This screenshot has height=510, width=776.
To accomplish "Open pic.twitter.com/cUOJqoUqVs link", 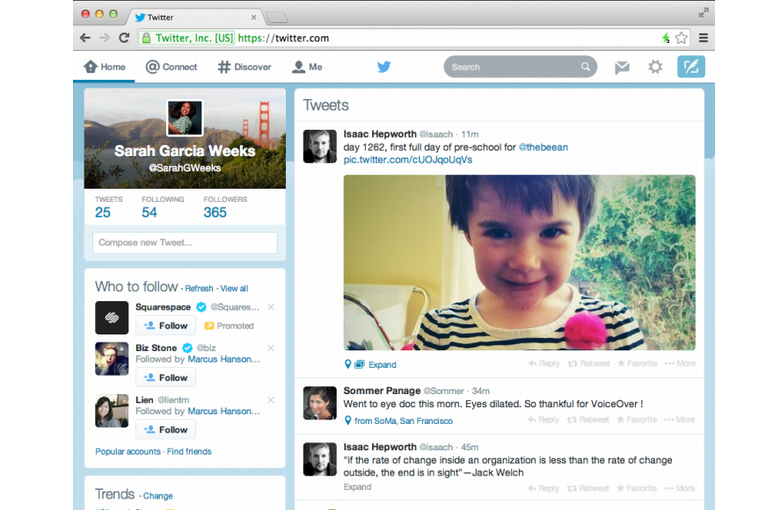I will click(x=408, y=160).
